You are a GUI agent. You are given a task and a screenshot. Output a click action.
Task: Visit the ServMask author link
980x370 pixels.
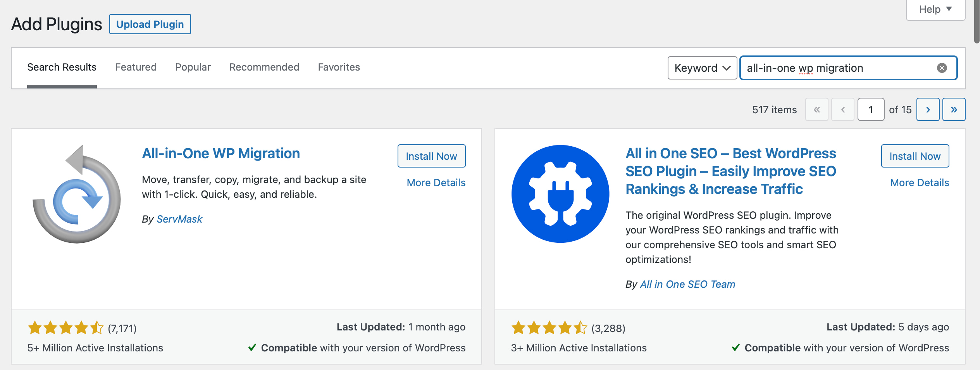(x=179, y=219)
